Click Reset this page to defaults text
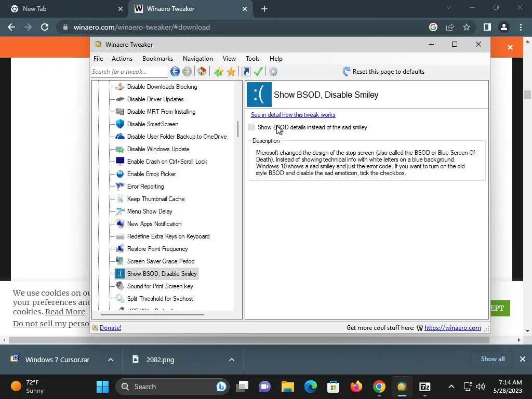Image resolution: width=532 pixels, height=399 pixels. click(x=389, y=72)
